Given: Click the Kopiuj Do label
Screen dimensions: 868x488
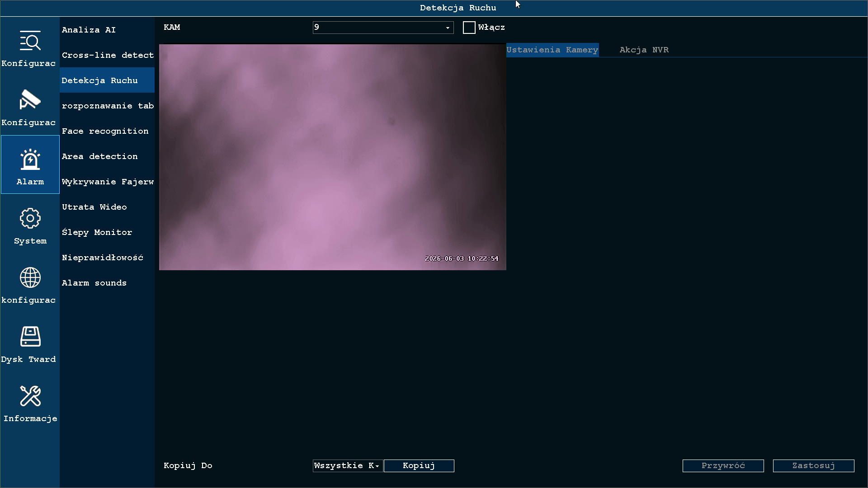Looking at the screenshot, I should point(188,466).
